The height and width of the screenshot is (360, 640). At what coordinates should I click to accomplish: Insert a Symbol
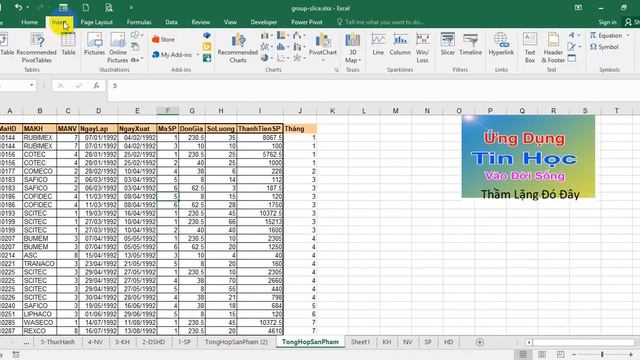(x=604, y=47)
